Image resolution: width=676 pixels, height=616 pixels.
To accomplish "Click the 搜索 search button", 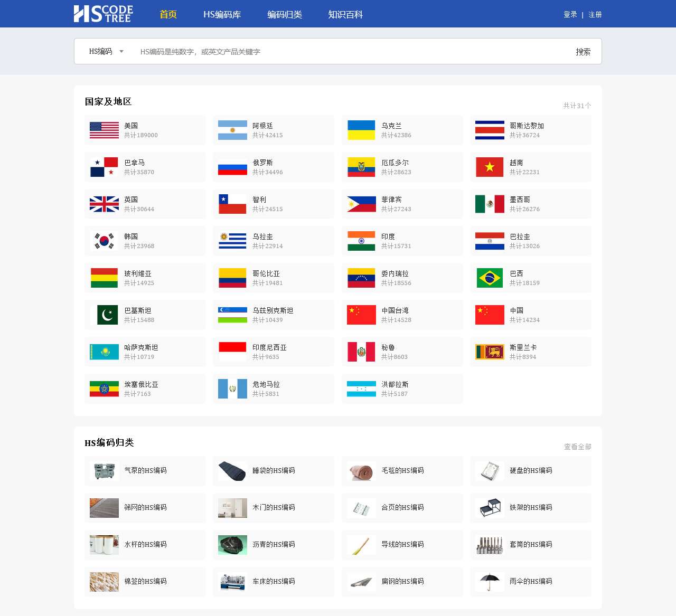I will coord(583,51).
